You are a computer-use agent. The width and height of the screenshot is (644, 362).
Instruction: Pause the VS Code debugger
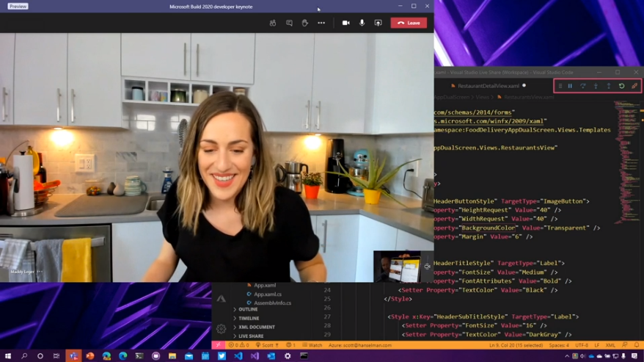pyautogui.click(x=570, y=86)
